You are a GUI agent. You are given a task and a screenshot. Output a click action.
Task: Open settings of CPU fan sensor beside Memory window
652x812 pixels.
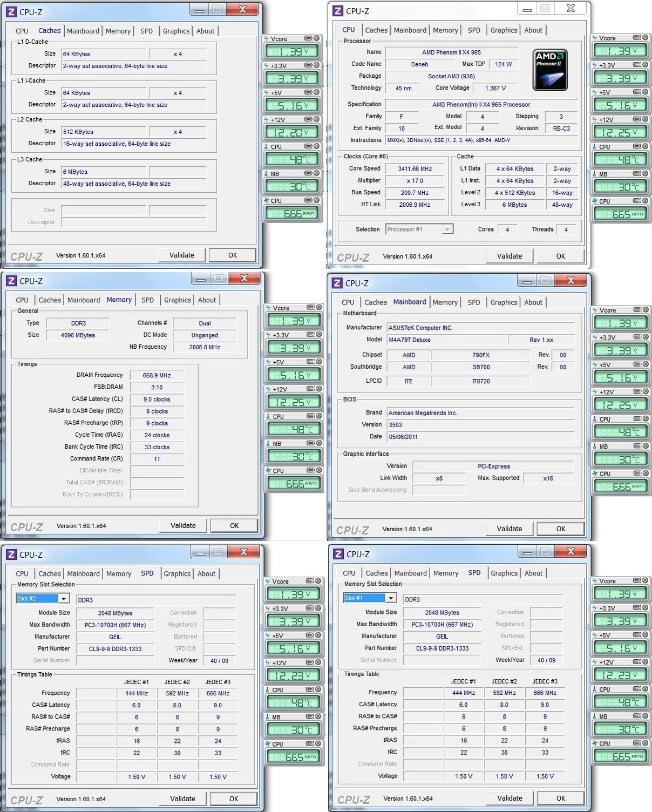coord(310,470)
